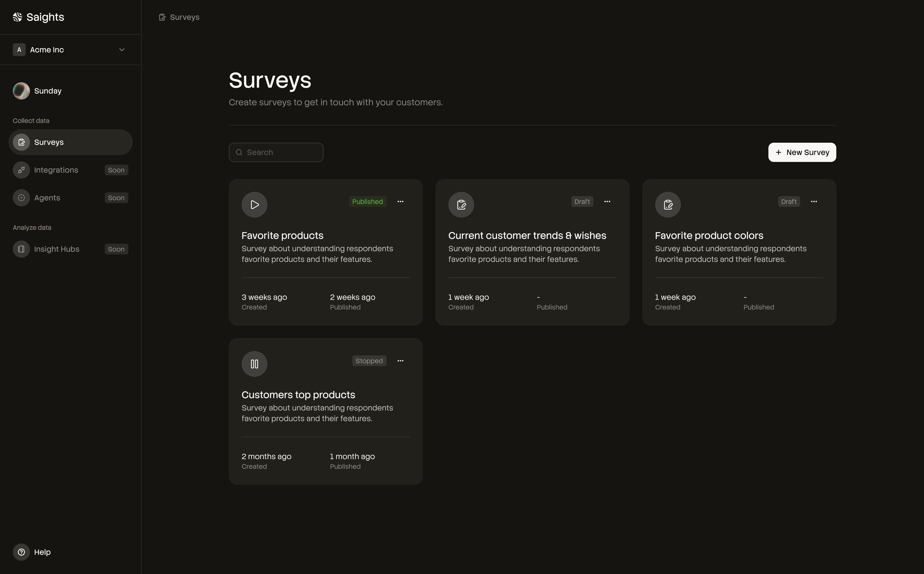Click the Insight Hubs sidebar icon
The height and width of the screenshot is (574, 924).
(x=21, y=249)
